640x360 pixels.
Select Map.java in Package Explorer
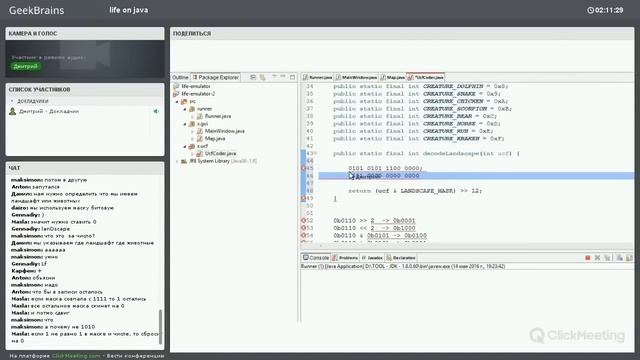tap(215, 139)
